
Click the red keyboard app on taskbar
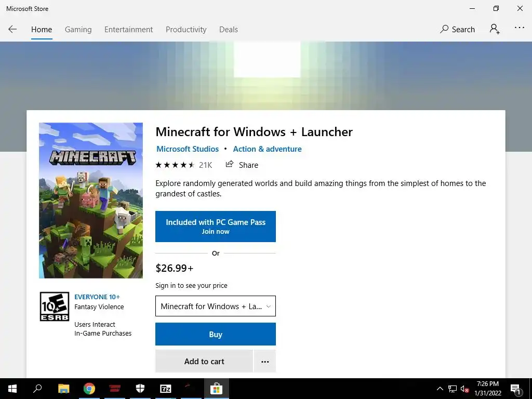115,389
